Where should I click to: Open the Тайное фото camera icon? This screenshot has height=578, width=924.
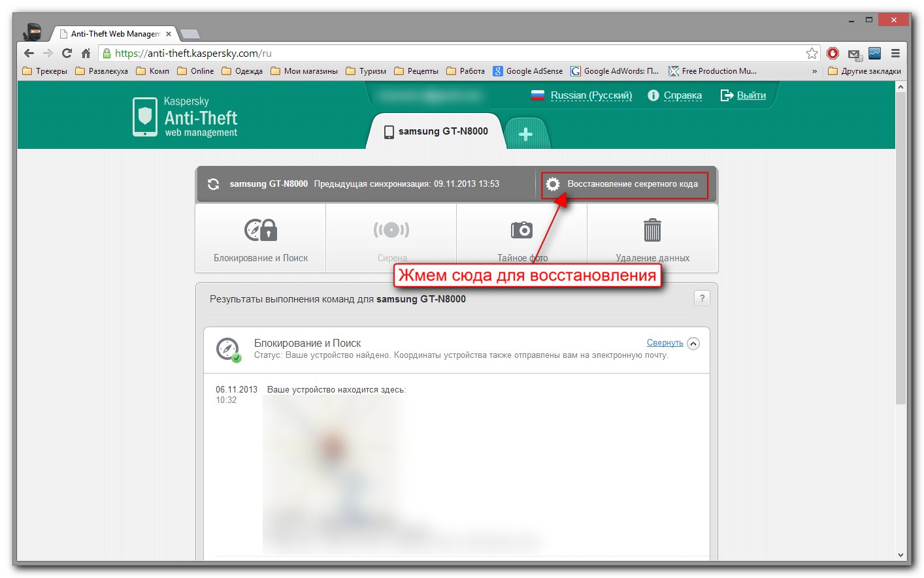pyautogui.click(x=521, y=230)
